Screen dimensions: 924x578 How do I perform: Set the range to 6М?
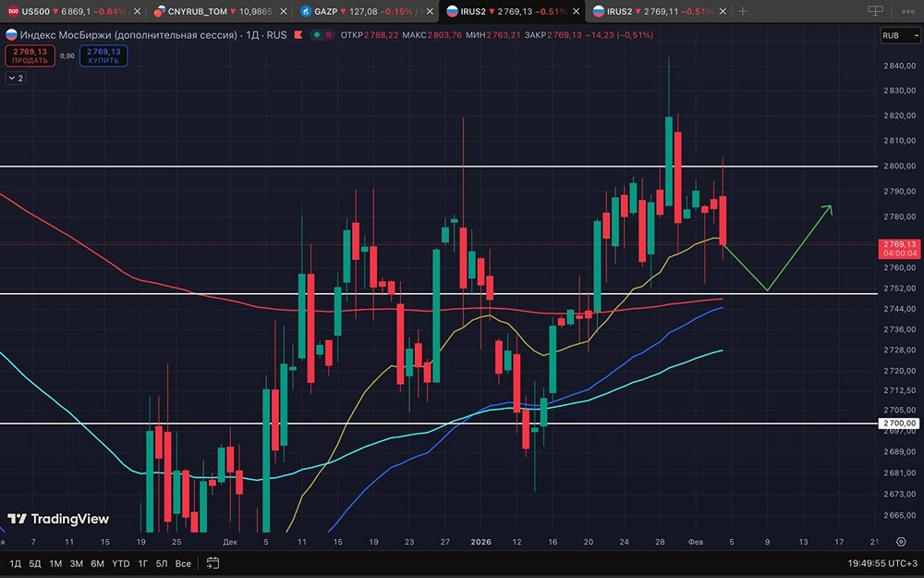(x=97, y=563)
